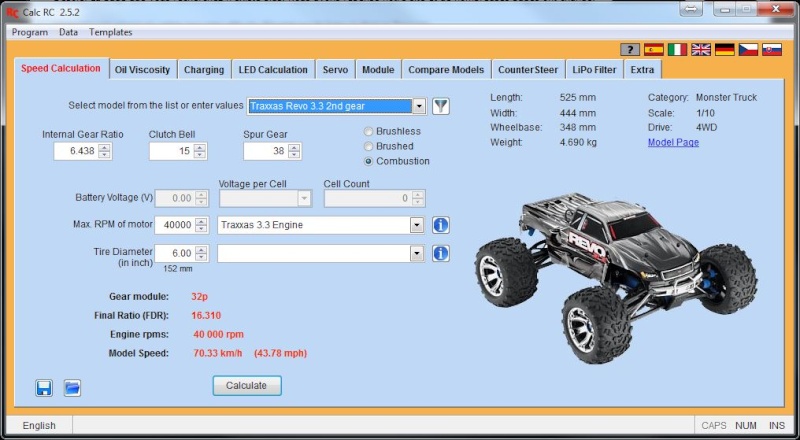Expand the model selection dropdown
The width and height of the screenshot is (800, 440).
click(418, 106)
